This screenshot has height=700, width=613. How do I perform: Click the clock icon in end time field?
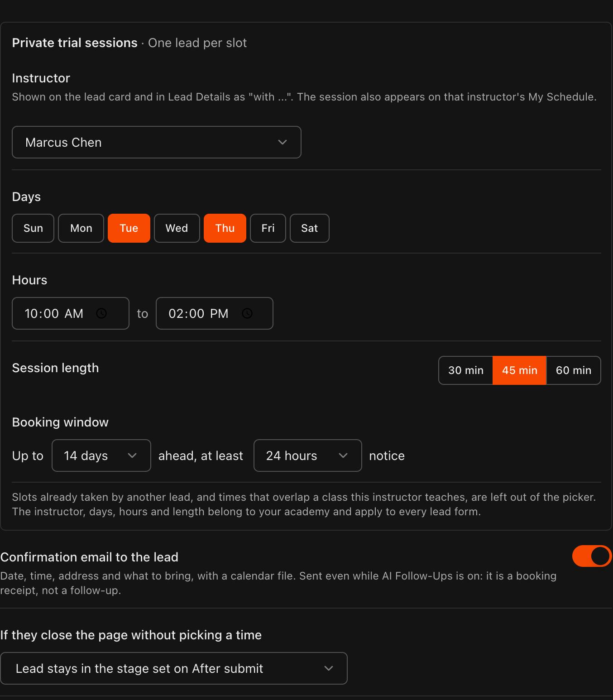247,313
